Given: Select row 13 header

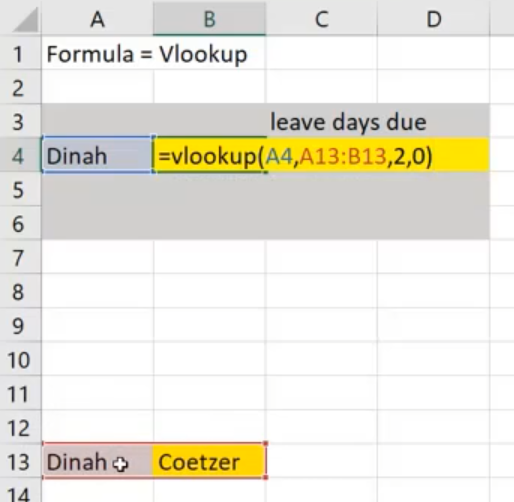Looking at the screenshot, I should coord(20,461).
